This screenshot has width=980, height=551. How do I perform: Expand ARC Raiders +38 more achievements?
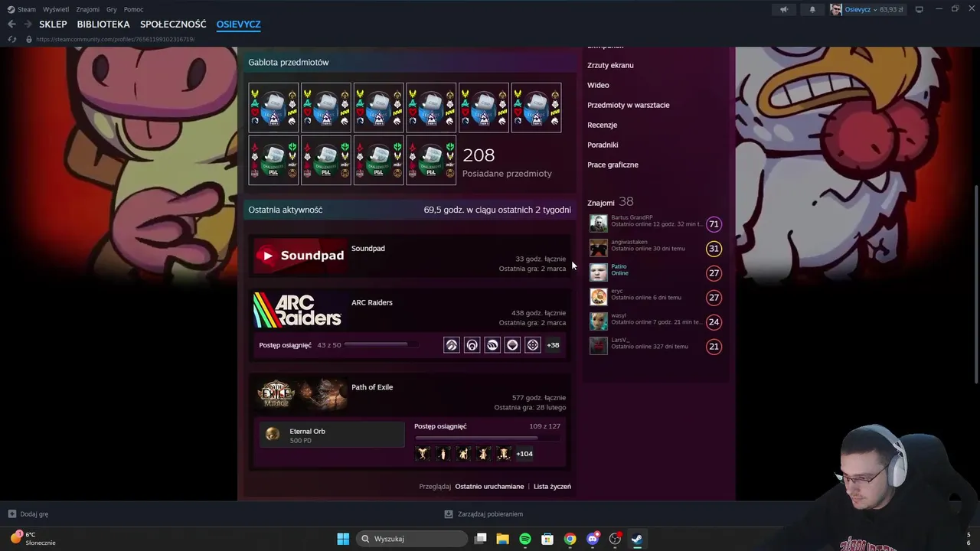coord(553,345)
